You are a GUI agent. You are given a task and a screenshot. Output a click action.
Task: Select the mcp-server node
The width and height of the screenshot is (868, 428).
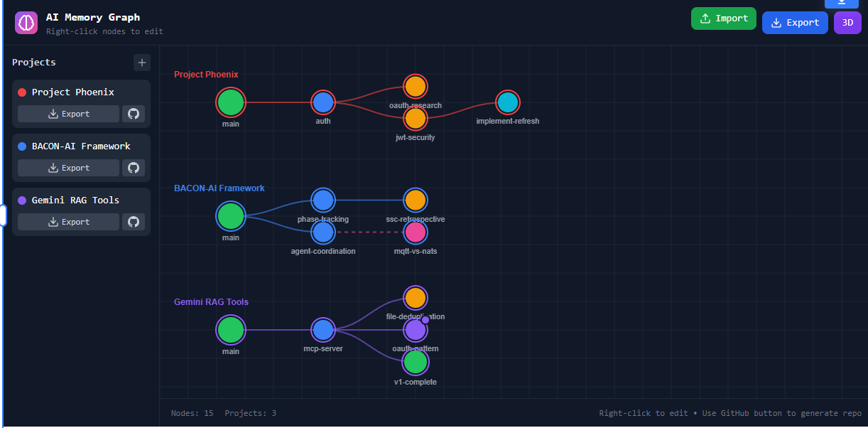tap(323, 330)
